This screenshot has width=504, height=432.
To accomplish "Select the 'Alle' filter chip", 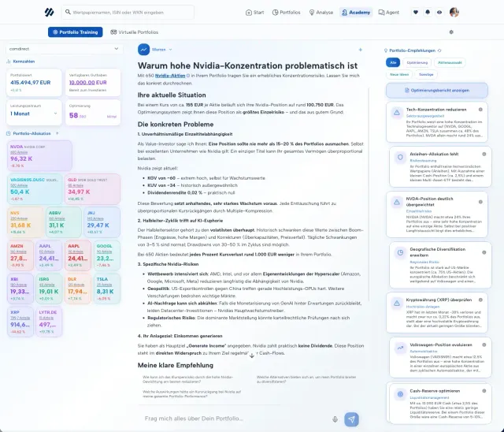I will tap(393, 61).
